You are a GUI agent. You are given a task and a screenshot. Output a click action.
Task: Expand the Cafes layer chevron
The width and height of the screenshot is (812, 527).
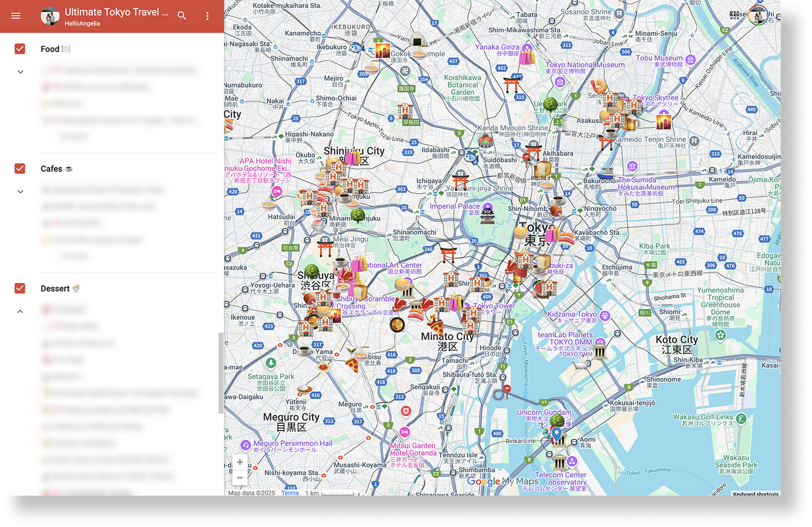click(21, 192)
